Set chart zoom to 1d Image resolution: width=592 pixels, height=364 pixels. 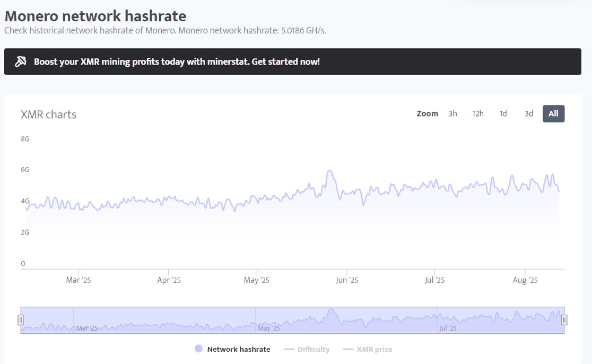503,113
